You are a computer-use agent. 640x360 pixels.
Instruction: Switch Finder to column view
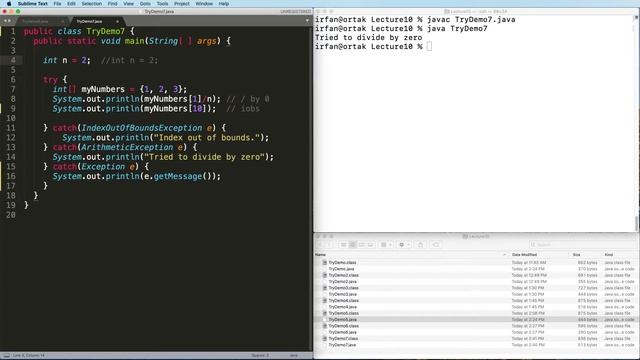point(362,245)
